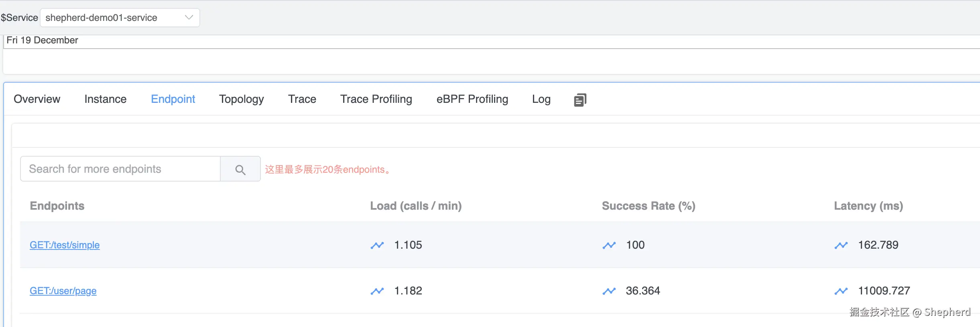
Task: Show latency trend chart for GET:/user/page
Action: click(x=841, y=291)
